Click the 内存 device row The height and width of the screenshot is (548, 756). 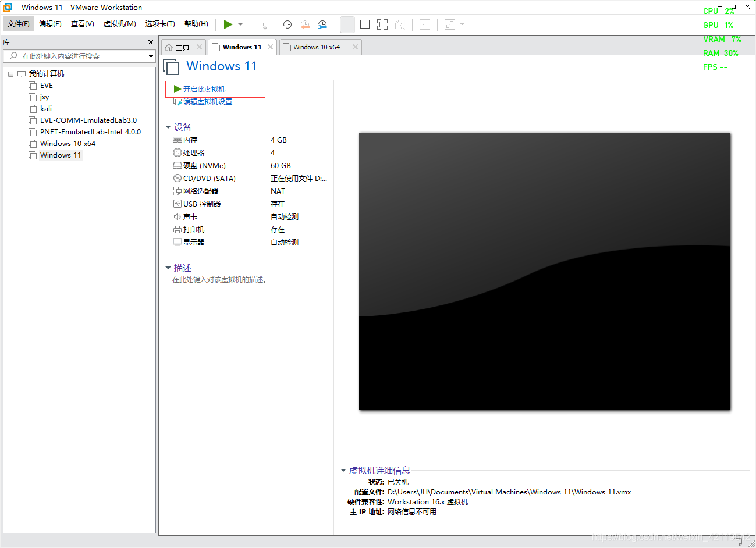pos(250,140)
